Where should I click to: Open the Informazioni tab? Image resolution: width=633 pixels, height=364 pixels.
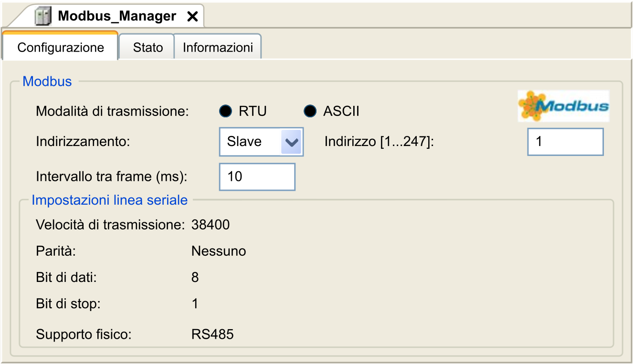[218, 48]
